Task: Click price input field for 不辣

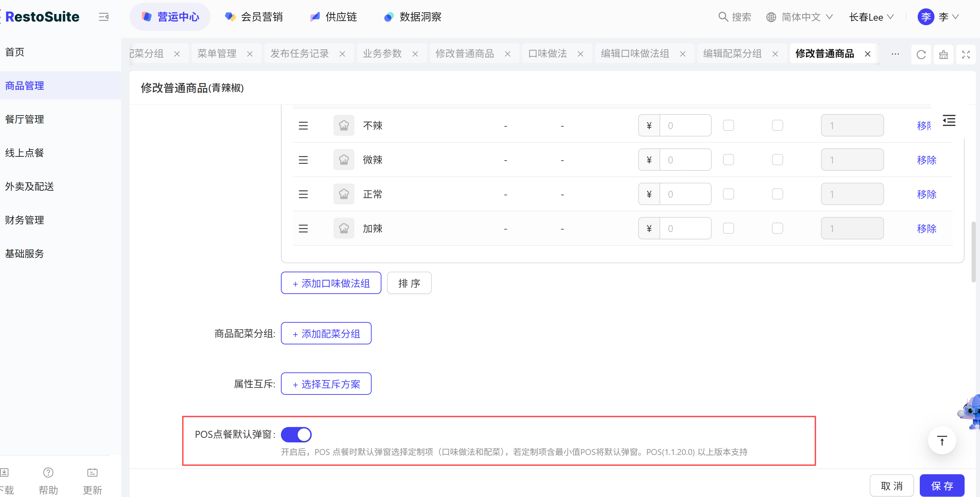Action: [x=685, y=126]
